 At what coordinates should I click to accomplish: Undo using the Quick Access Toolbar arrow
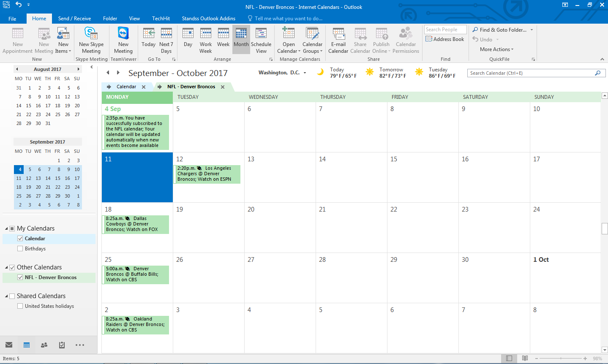[19, 5]
